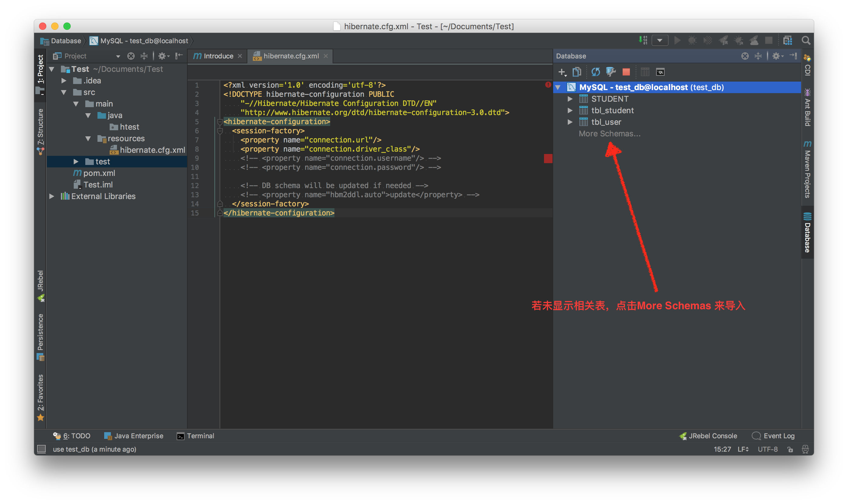Expand External Libraries node
The width and height of the screenshot is (848, 504).
52,196
